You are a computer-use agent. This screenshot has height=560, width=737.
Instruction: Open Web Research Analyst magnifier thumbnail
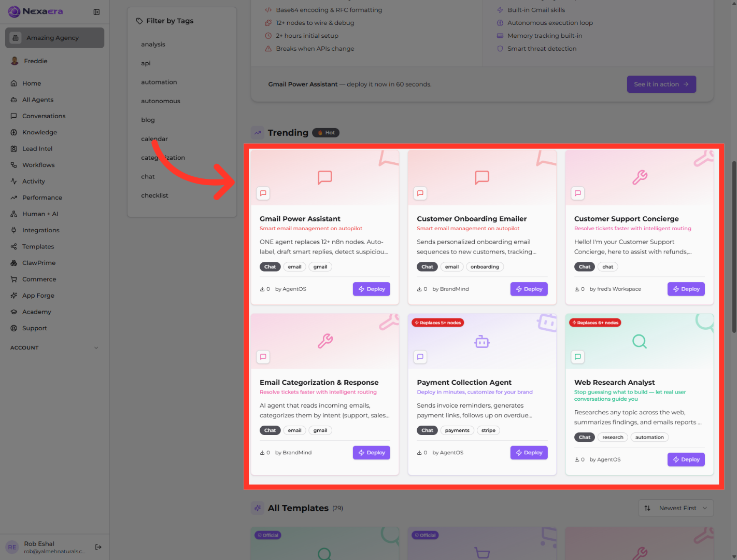(x=640, y=342)
